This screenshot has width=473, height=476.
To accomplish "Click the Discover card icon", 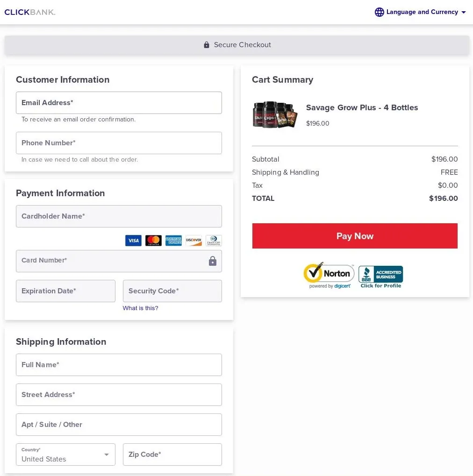I will pos(193,241).
